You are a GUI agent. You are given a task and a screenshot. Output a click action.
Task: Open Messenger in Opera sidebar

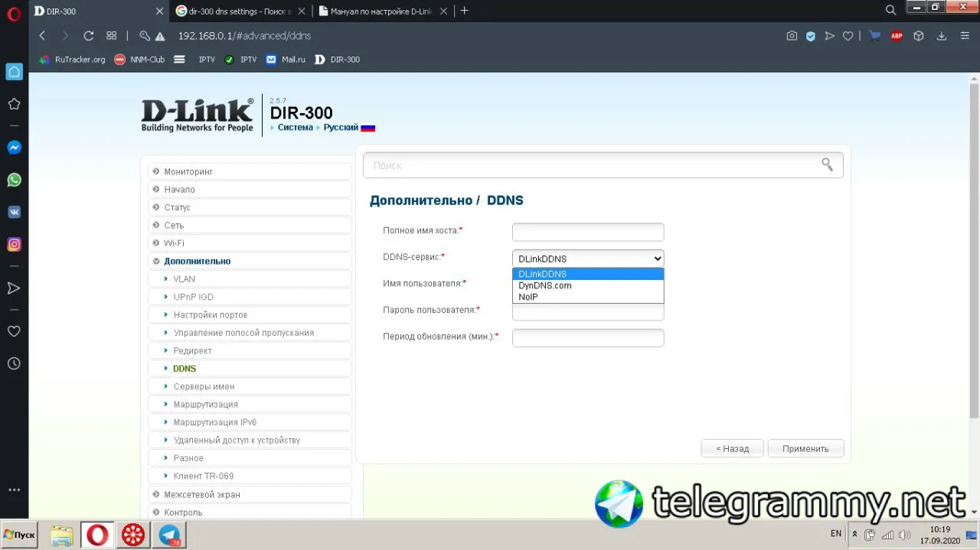coord(14,148)
